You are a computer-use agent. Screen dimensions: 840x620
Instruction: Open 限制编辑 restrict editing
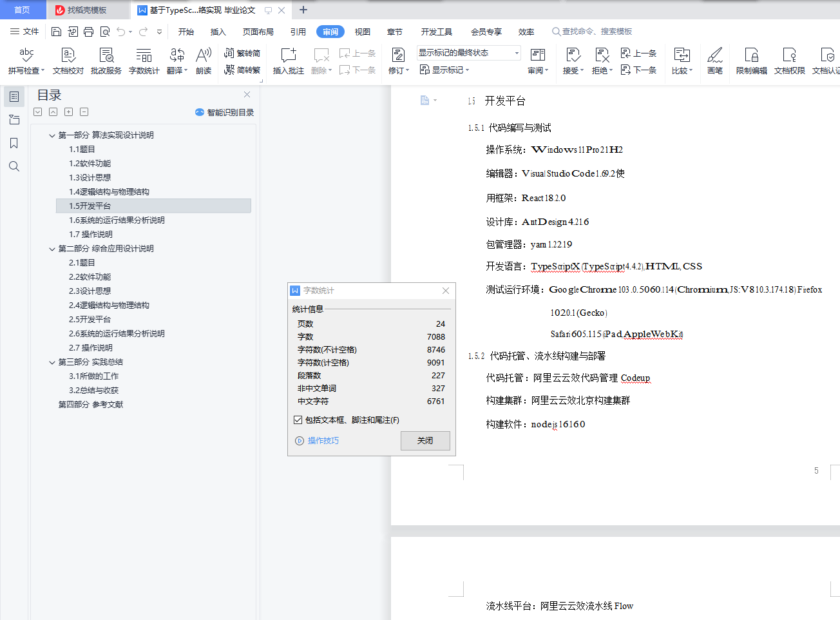(x=752, y=61)
